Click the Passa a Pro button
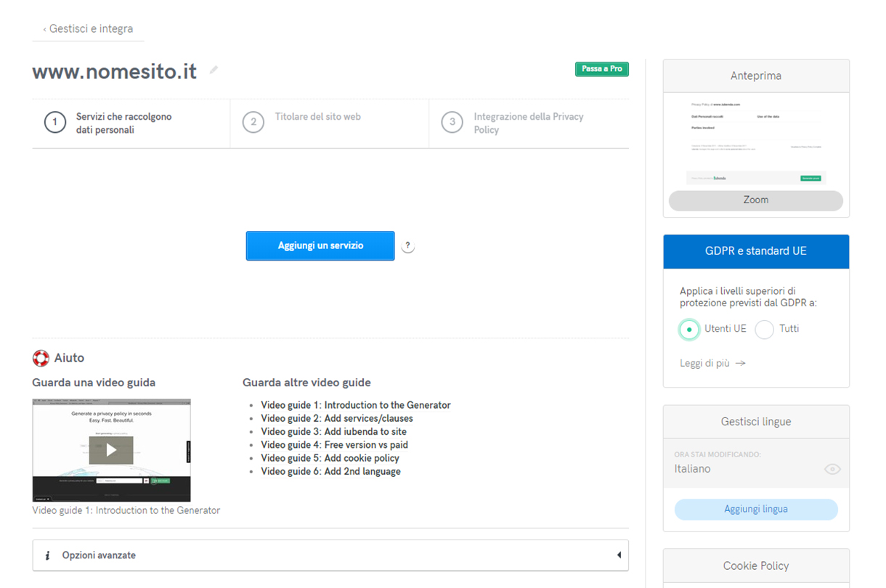 point(602,69)
